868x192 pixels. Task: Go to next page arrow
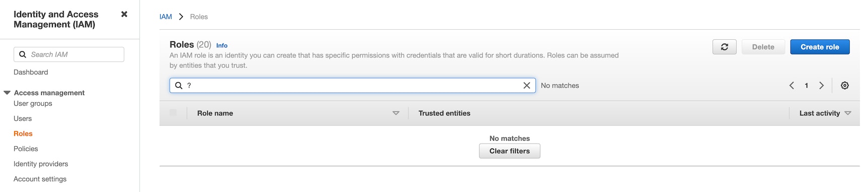[821, 86]
